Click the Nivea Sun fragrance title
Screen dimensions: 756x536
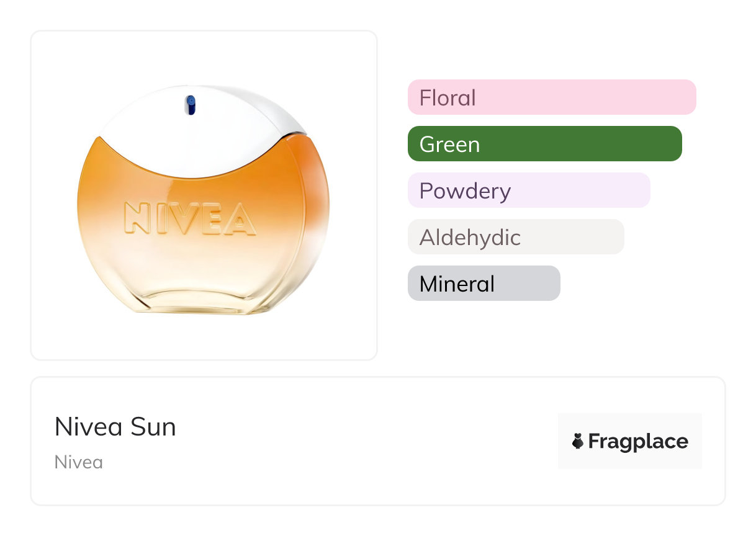pyautogui.click(x=115, y=427)
